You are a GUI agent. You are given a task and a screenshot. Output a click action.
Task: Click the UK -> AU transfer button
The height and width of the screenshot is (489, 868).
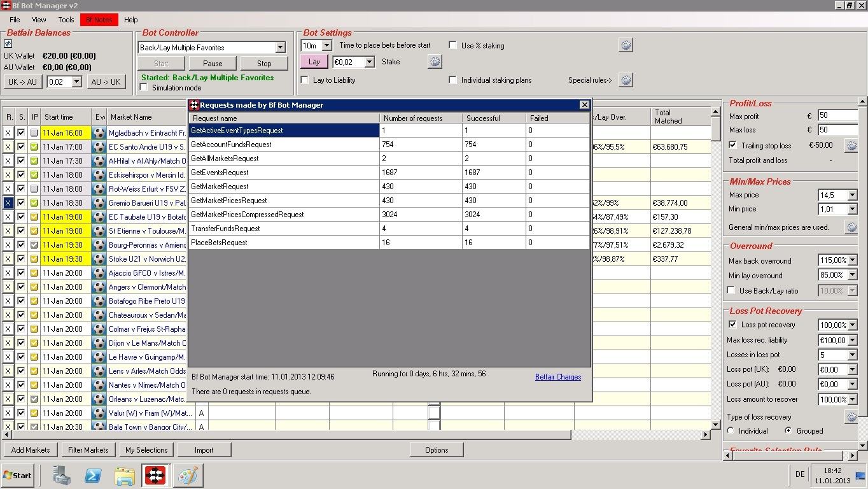pos(22,81)
